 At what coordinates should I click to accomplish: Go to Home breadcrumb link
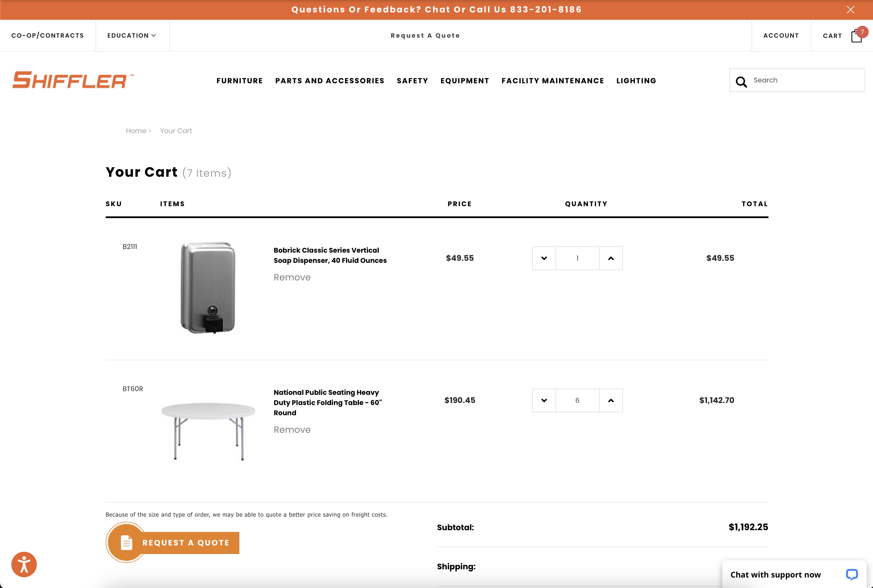tap(136, 131)
